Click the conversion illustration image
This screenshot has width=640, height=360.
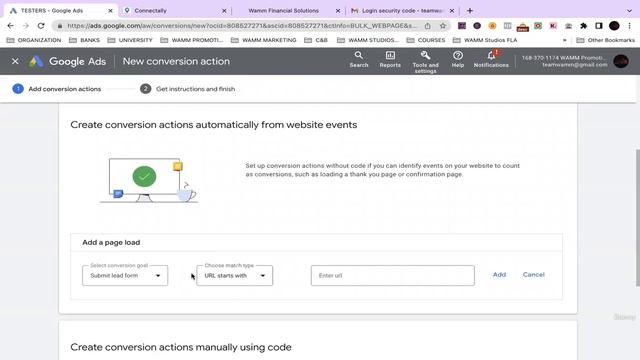click(148, 180)
